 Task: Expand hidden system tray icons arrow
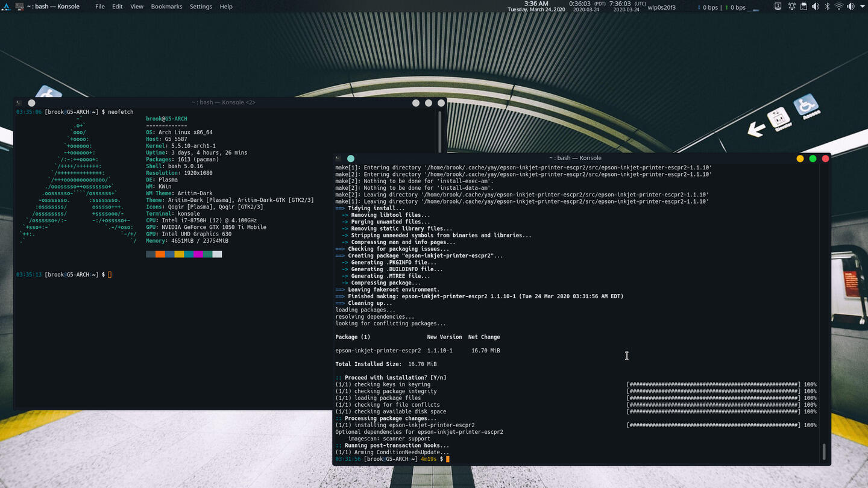pyautogui.click(x=861, y=7)
